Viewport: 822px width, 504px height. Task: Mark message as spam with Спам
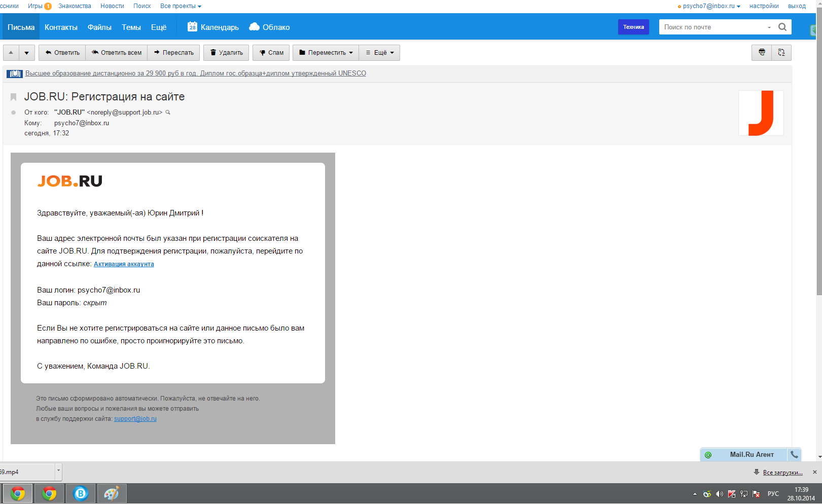click(271, 53)
